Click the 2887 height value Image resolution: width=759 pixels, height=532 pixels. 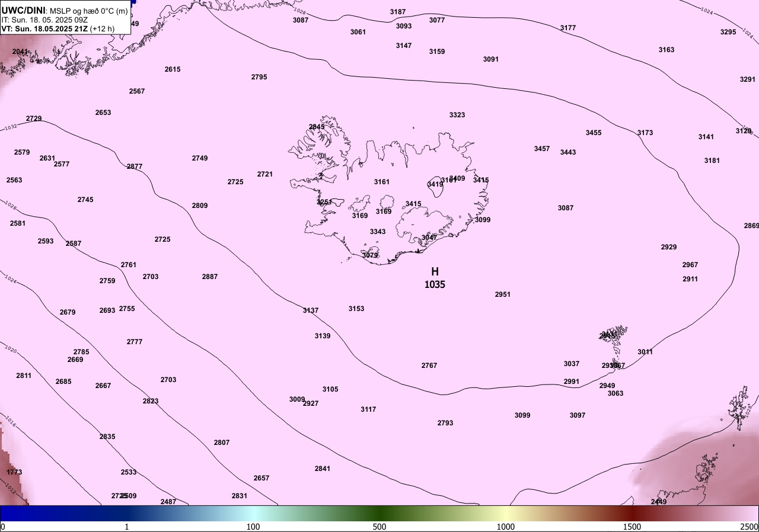coord(210,277)
